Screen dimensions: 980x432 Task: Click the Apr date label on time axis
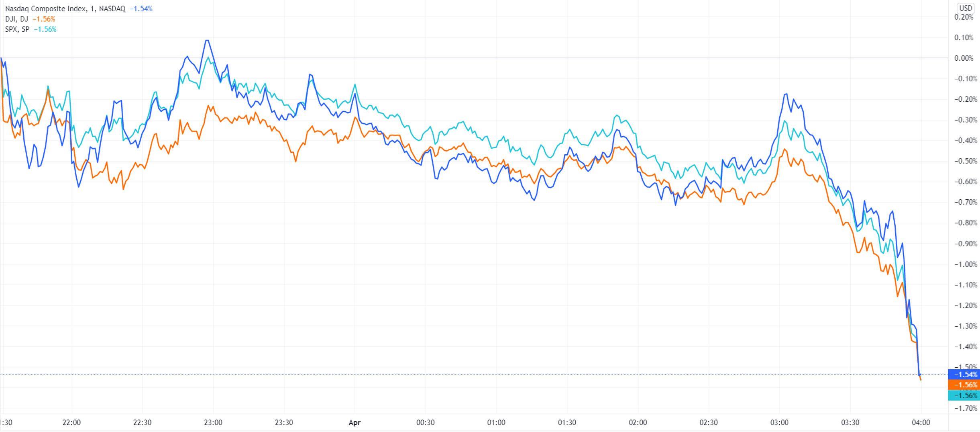(355, 422)
